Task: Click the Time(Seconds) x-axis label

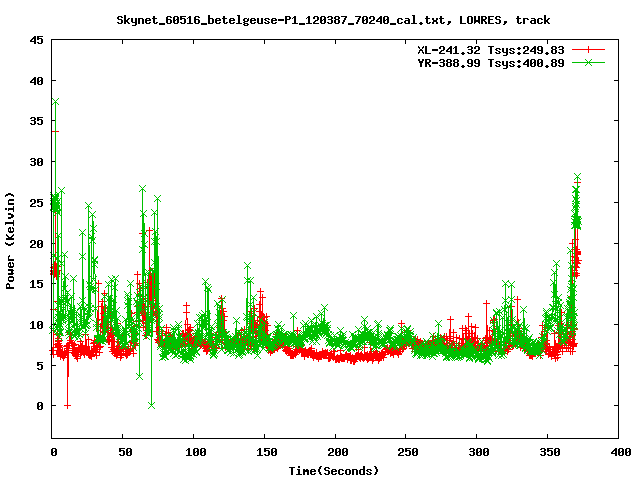Action: 334,471
